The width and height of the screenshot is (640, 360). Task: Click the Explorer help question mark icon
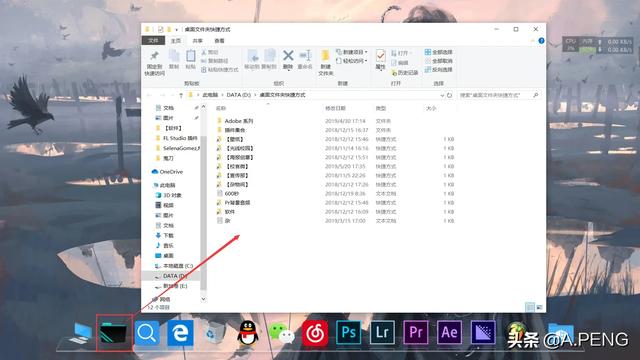541,41
